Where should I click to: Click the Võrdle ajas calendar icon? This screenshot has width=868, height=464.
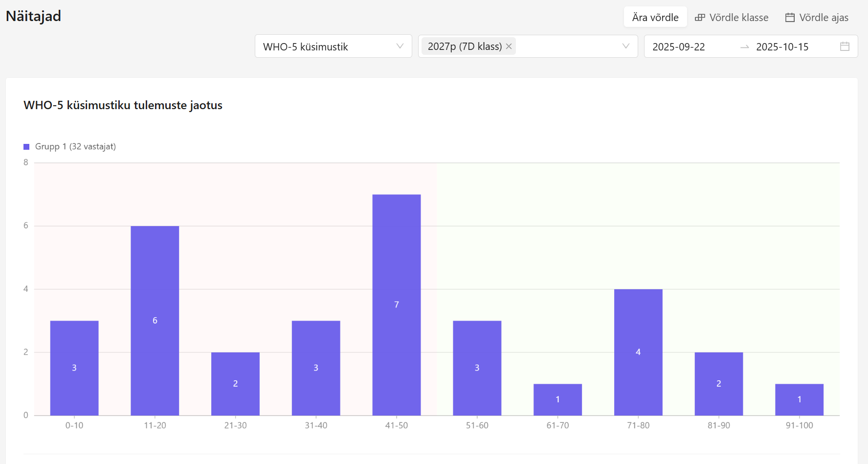tap(790, 18)
